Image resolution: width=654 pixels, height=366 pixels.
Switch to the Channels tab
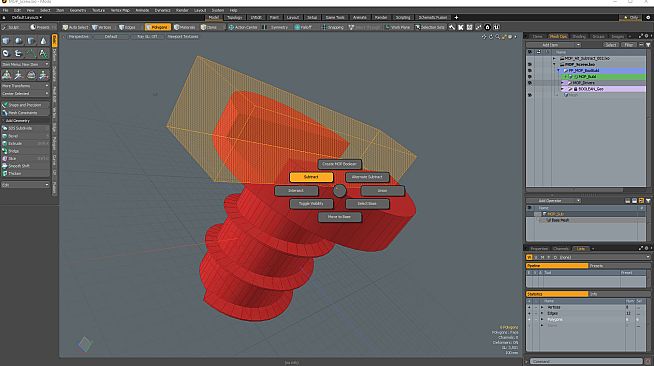tap(561, 248)
